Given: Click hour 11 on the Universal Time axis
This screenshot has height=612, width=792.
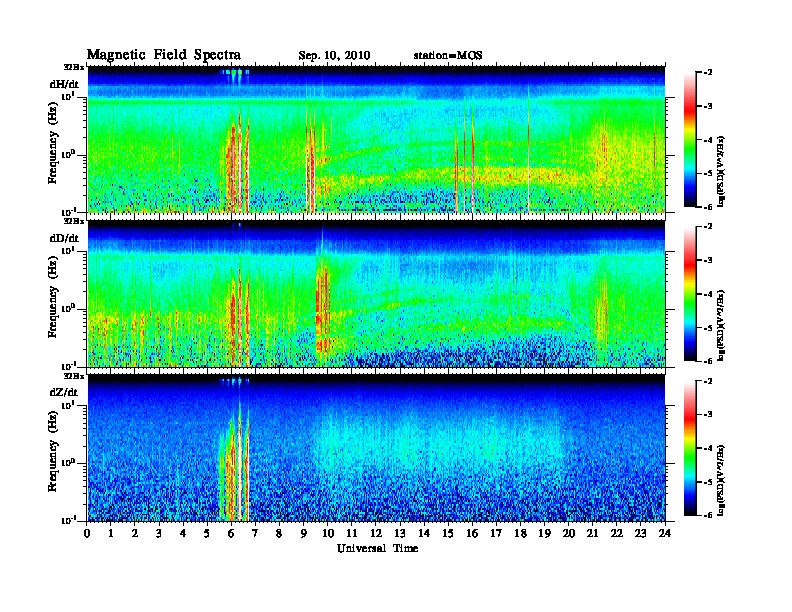Looking at the screenshot, I should (x=352, y=534).
